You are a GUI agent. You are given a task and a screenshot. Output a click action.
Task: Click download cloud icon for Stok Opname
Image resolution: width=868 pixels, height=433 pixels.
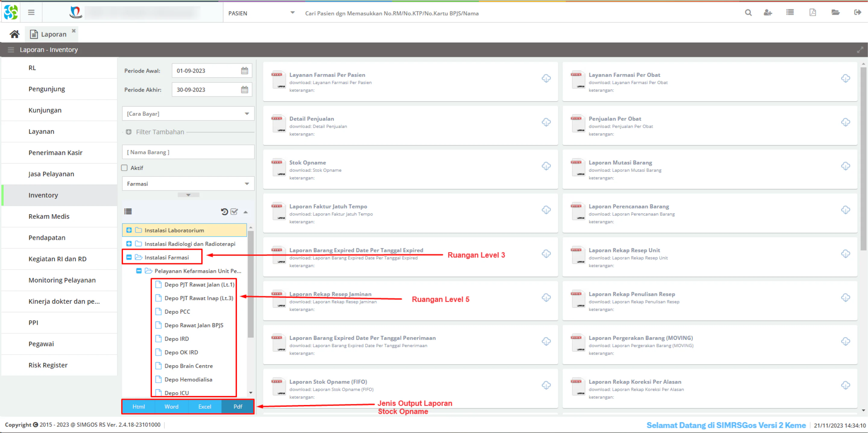point(546,166)
